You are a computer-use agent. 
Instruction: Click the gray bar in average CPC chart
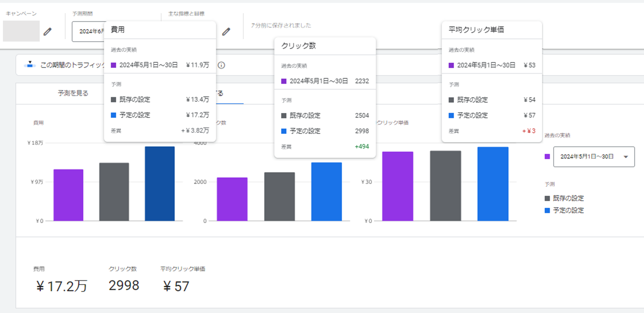[446, 186]
